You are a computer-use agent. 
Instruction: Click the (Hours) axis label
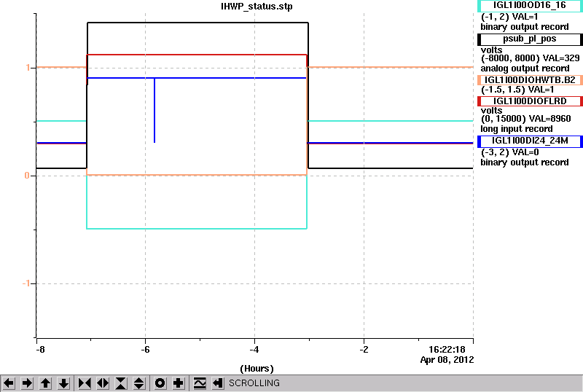[x=257, y=369]
